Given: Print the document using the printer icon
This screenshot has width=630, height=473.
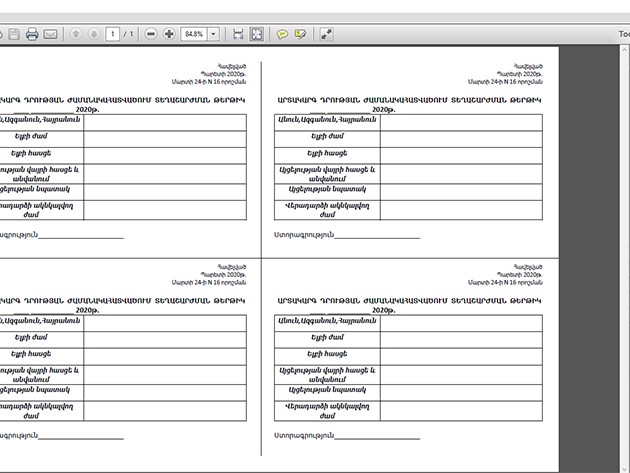Looking at the screenshot, I should click(32, 34).
